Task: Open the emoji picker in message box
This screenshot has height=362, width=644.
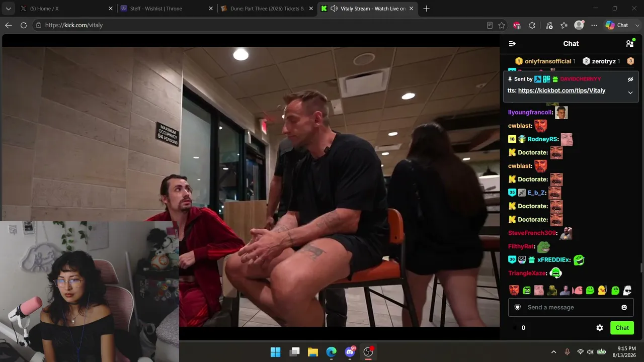Action: [x=624, y=307]
